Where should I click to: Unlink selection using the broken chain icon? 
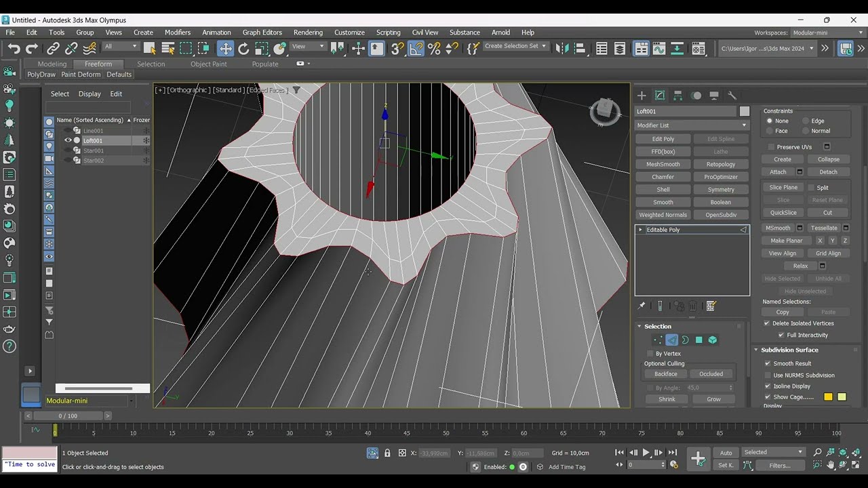click(x=71, y=48)
